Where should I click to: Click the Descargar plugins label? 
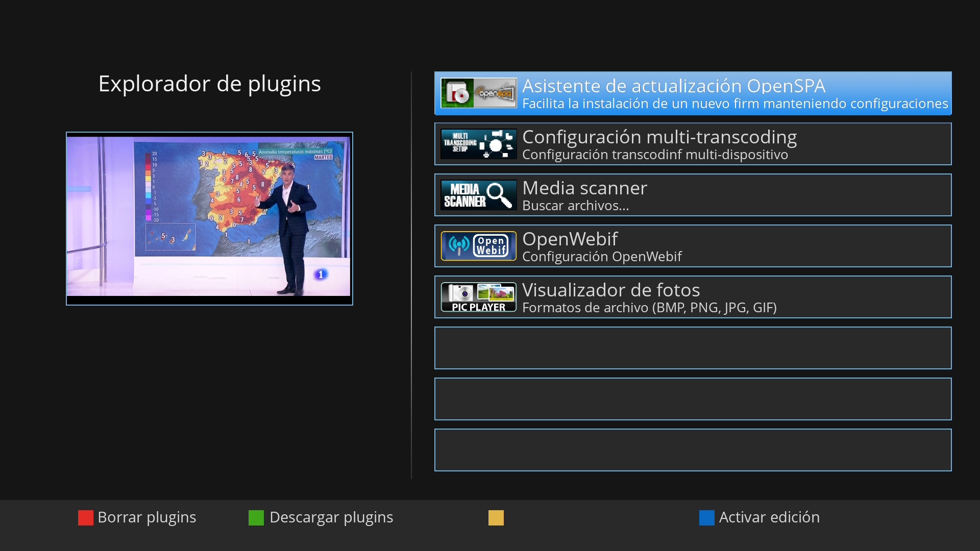(331, 517)
